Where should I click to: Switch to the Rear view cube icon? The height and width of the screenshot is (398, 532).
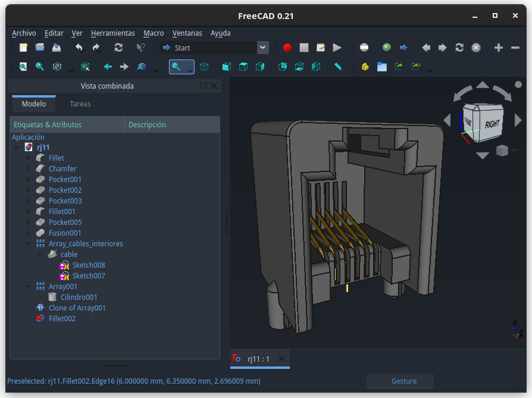[283, 67]
